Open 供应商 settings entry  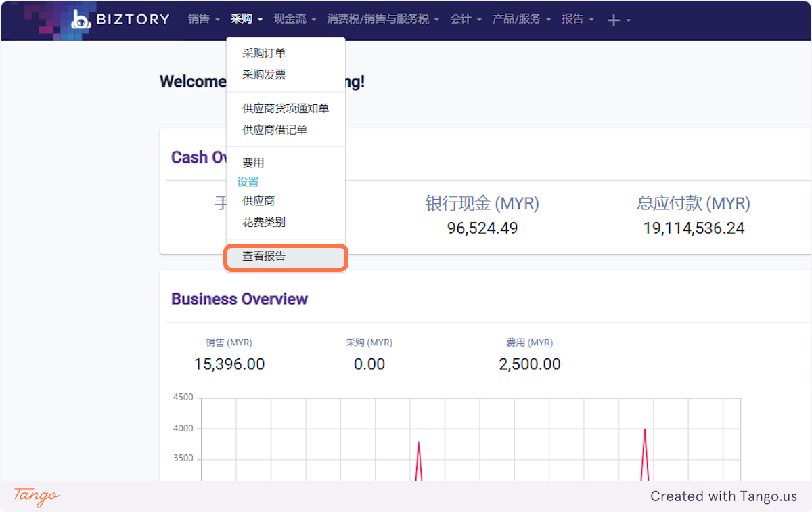pyautogui.click(x=286, y=201)
